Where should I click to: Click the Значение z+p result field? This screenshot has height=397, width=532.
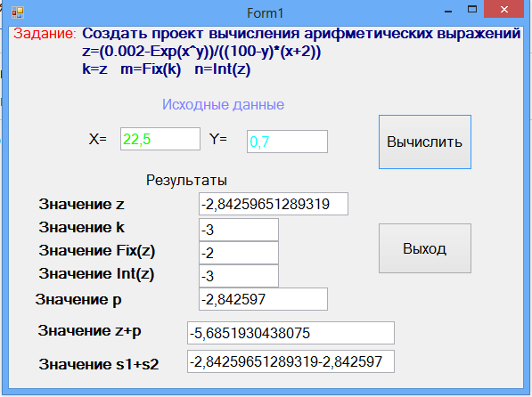coord(291,333)
